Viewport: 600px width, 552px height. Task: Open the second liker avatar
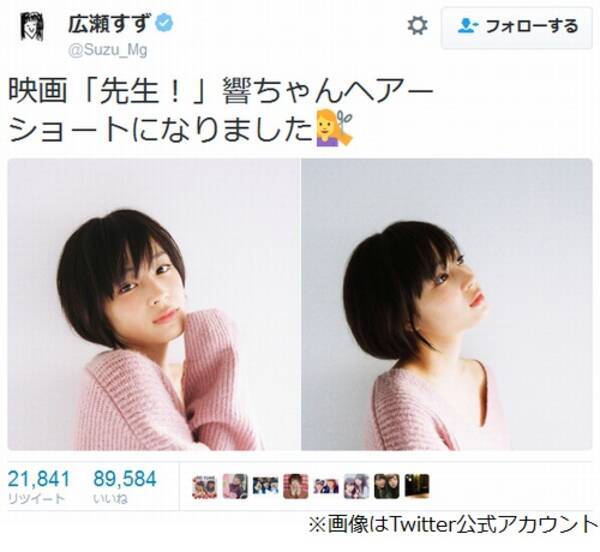[x=235, y=487]
